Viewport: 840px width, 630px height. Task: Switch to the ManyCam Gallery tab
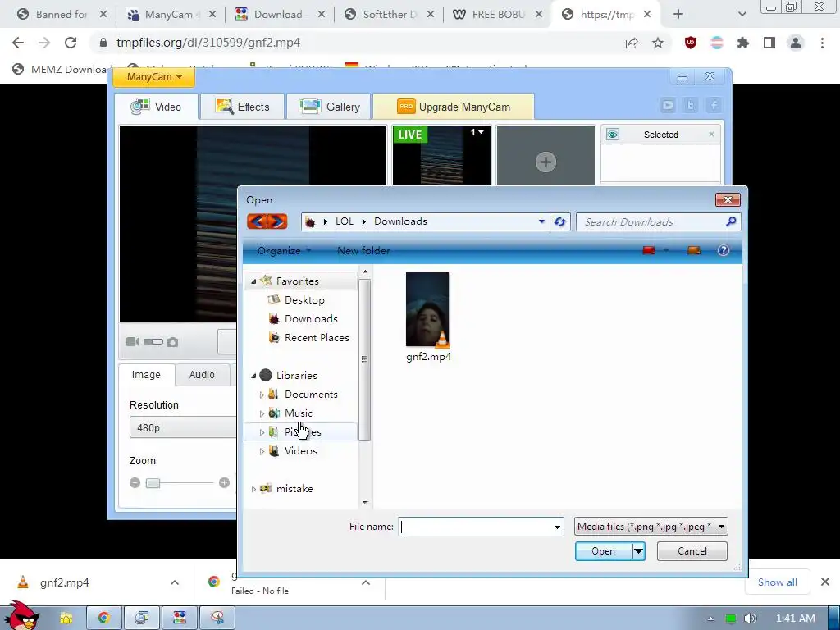point(330,107)
